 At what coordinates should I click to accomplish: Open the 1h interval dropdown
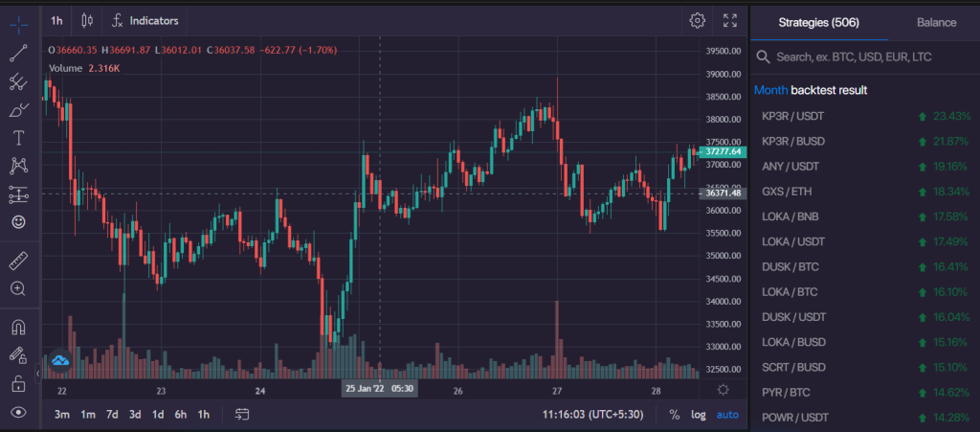pyautogui.click(x=56, y=21)
